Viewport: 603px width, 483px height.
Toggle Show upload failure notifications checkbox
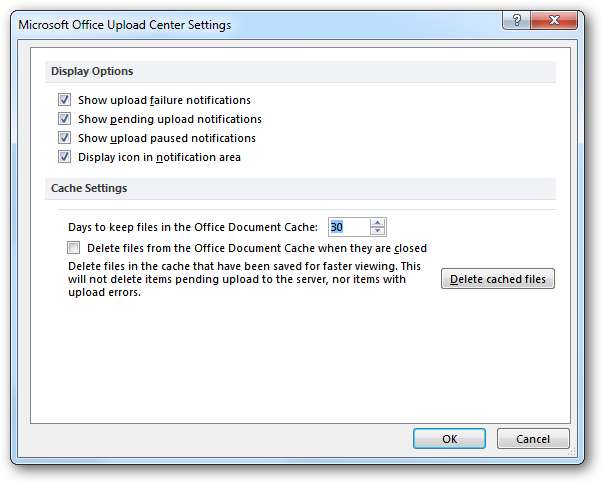pos(65,100)
